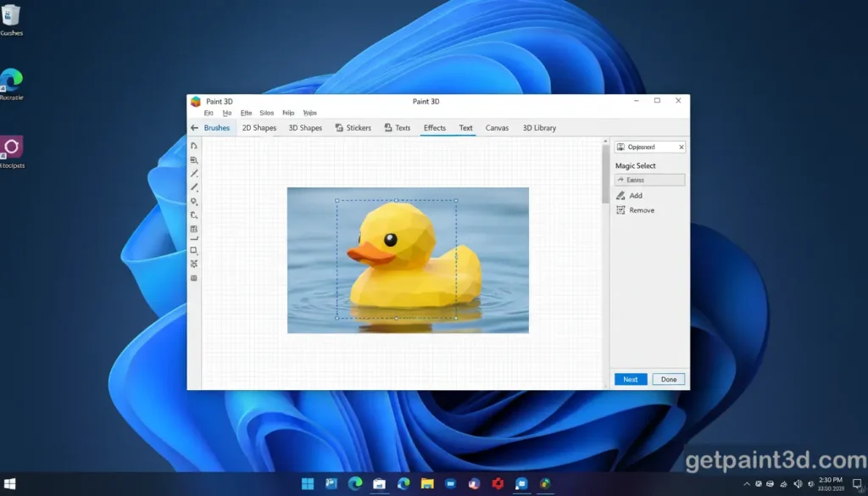Switch to the Effects tab
Image resolution: width=868 pixels, height=496 pixels.
coord(434,127)
